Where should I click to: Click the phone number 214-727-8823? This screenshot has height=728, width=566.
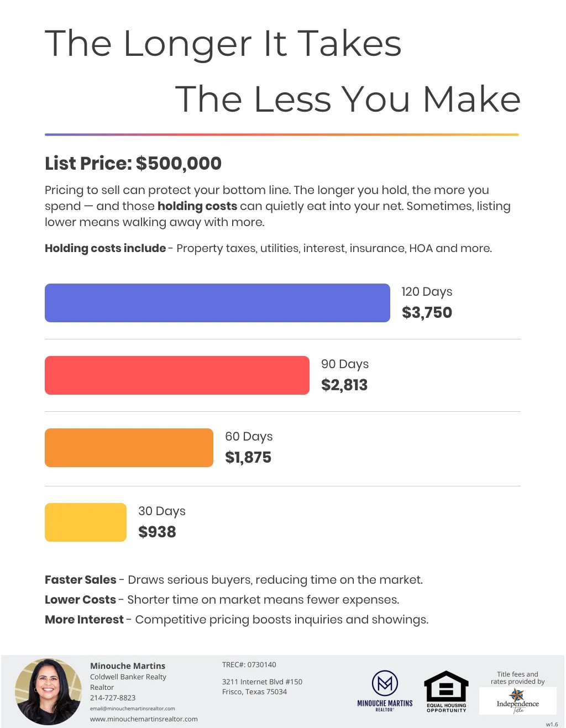click(113, 698)
